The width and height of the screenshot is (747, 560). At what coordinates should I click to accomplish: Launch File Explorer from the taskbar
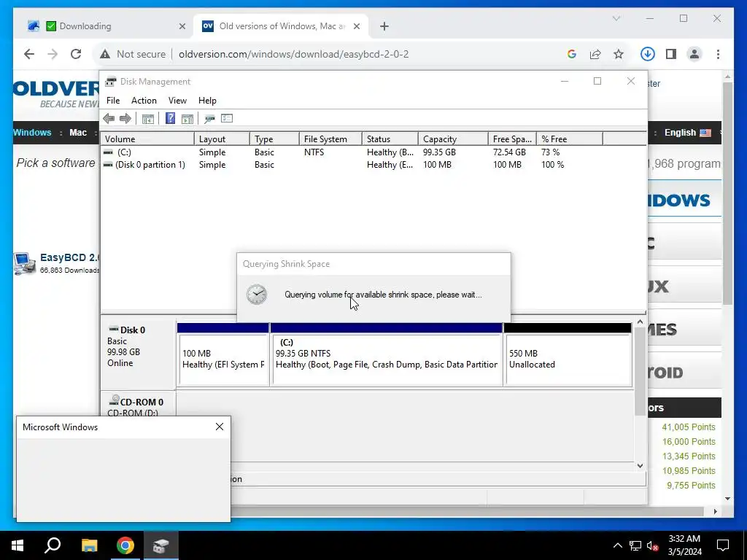point(89,545)
